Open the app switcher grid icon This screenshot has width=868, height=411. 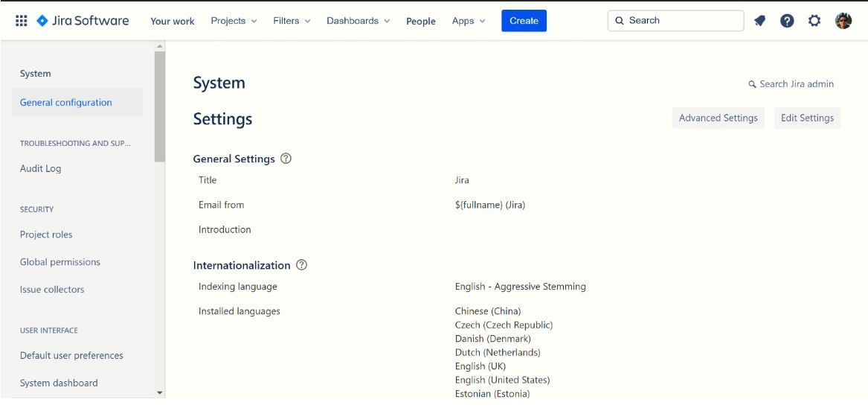click(x=21, y=21)
